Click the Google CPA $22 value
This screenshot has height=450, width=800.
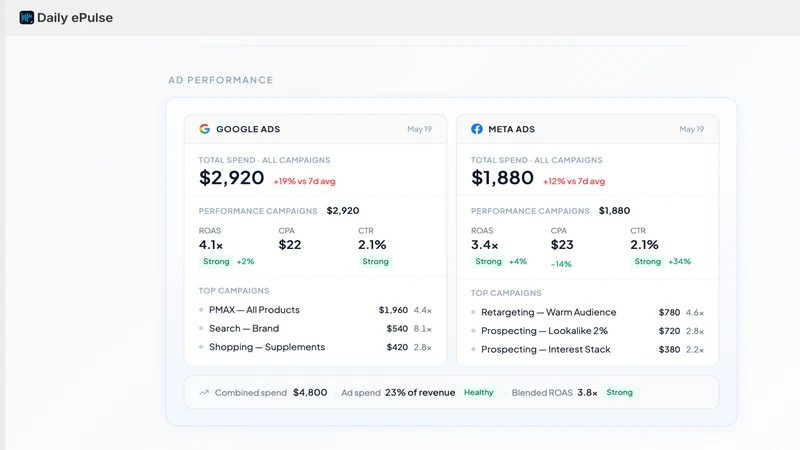[290, 245]
